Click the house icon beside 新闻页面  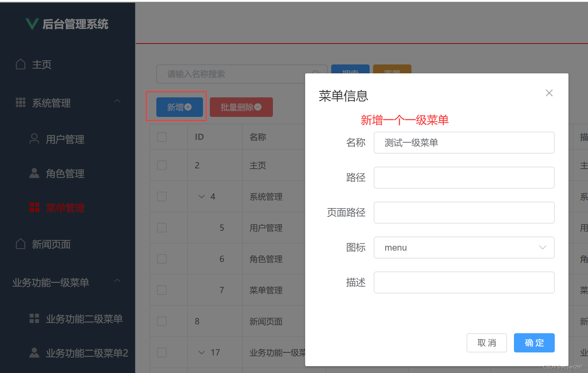21,244
